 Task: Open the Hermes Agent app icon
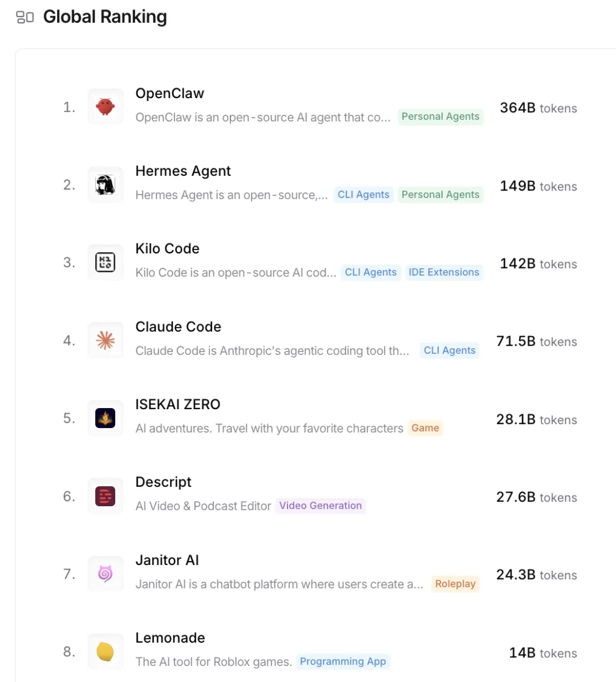coord(106,185)
